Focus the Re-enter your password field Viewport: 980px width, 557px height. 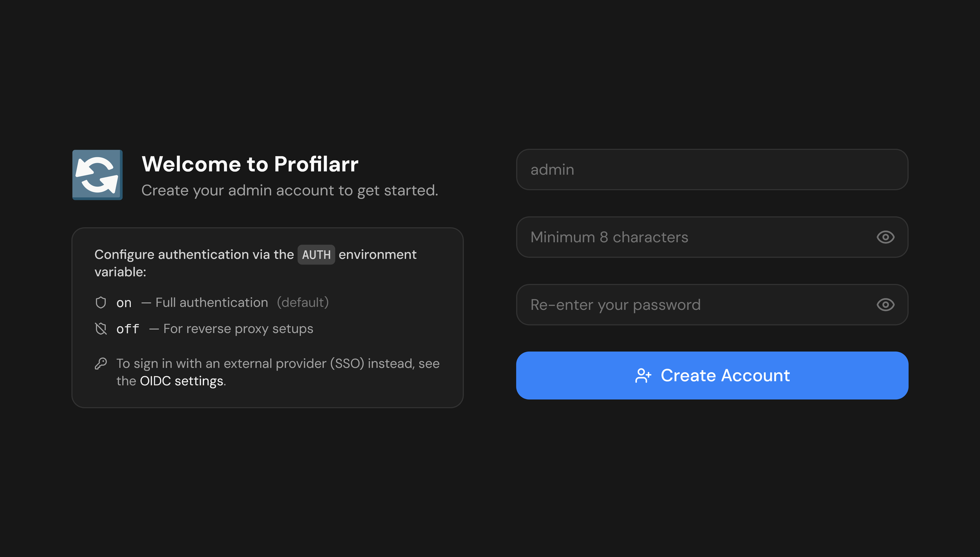point(712,305)
